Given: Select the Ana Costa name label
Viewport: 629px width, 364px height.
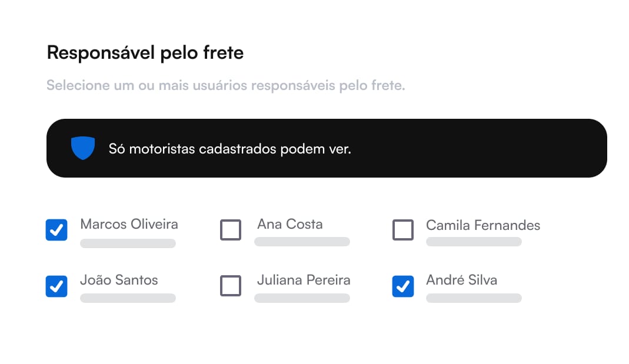Looking at the screenshot, I should (x=289, y=224).
